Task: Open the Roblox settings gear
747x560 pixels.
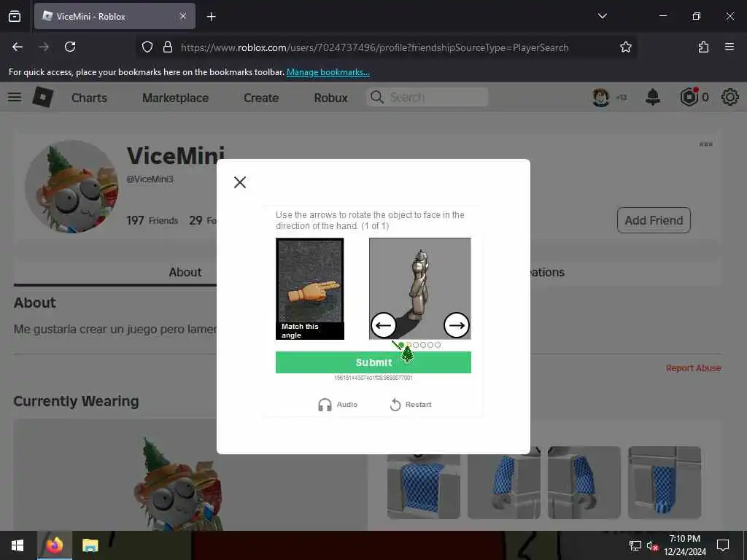Action: [729, 97]
